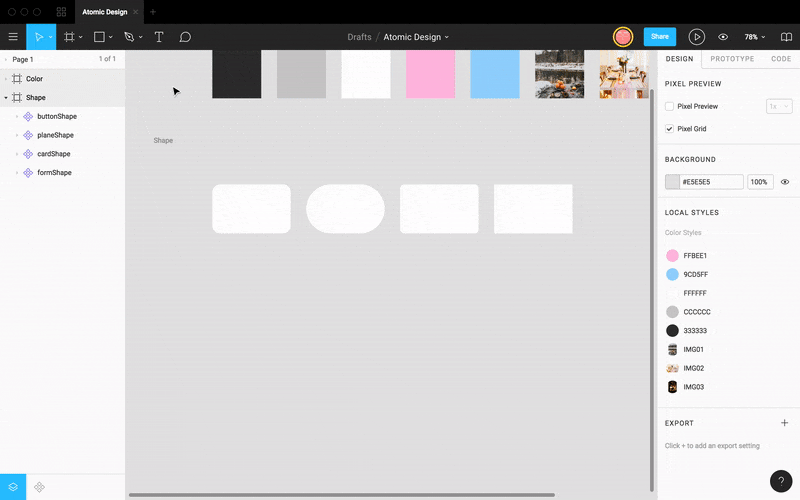Open the book library icon
800x500 pixels.
tap(786, 37)
